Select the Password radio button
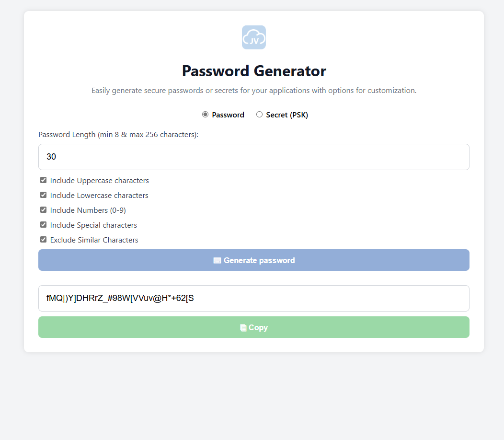Screen dimensions: 504x440 point(205,115)
